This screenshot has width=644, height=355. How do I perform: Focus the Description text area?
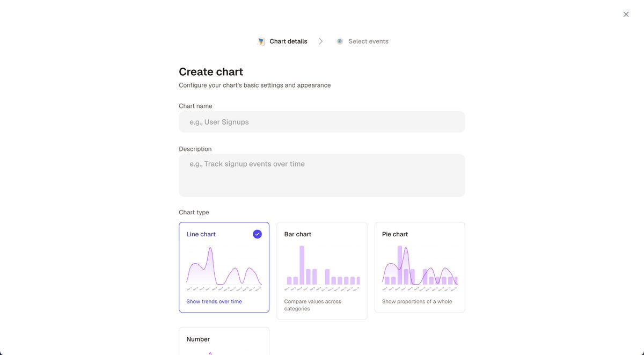click(x=322, y=176)
